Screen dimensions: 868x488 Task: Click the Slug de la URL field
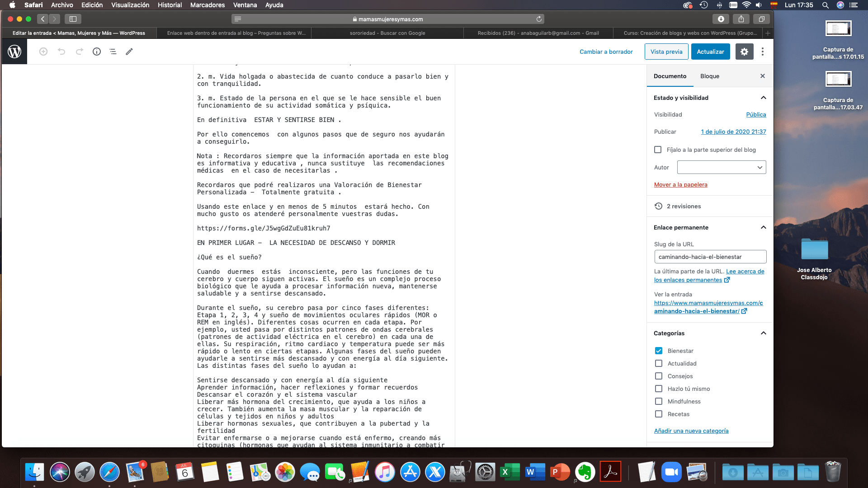[x=710, y=257]
